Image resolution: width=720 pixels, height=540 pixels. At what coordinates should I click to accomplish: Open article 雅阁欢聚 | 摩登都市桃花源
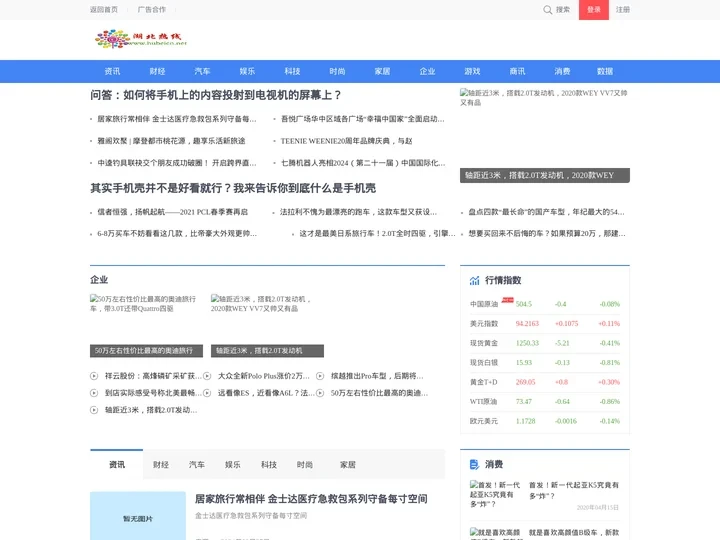(171, 141)
